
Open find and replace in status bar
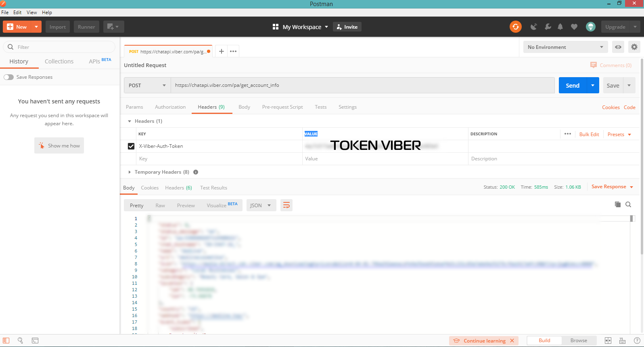[x=20, y=341]
